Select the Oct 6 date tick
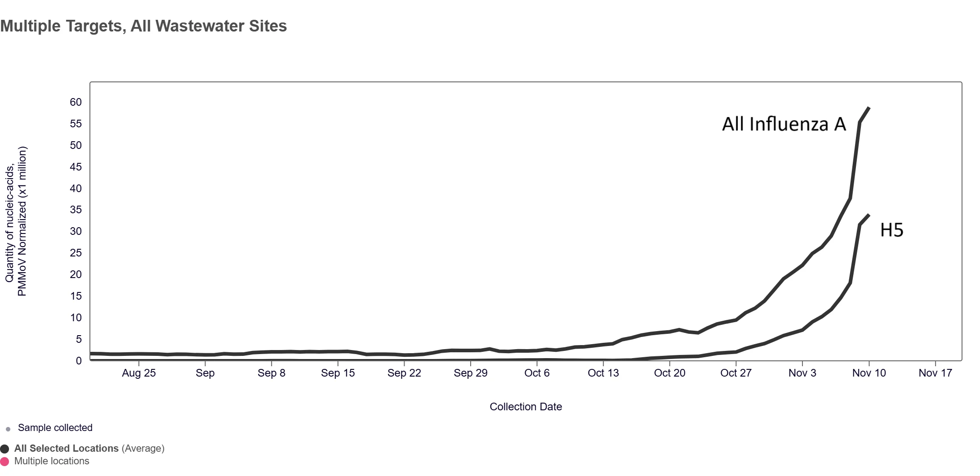 [537, 373]
